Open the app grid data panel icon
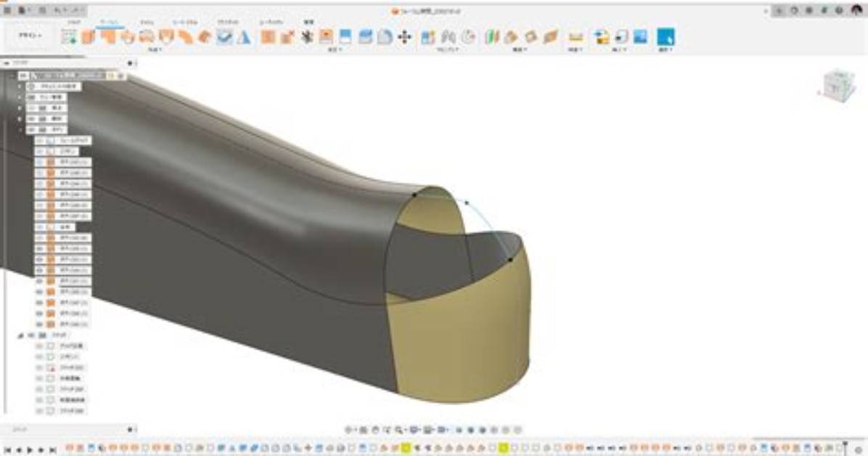This screenshot has width=868, height=456. tap(8, 10)
